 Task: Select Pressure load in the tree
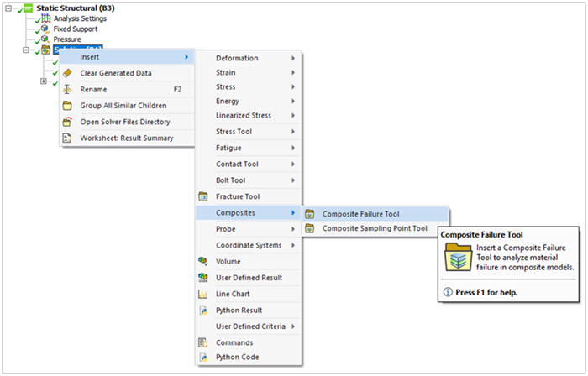pyautogui.click(x=67, y=39)
